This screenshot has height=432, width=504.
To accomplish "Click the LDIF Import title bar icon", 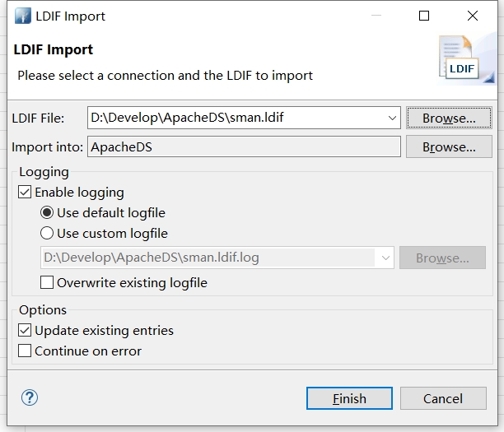I will pos(22,16).
